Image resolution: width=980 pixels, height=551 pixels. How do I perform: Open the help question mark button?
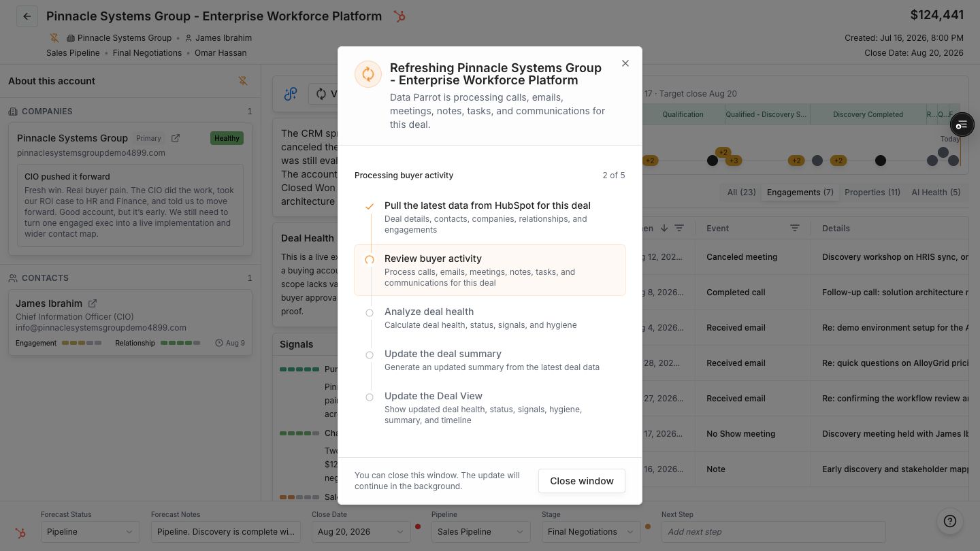pyautogui.click(x=950, y=521)
